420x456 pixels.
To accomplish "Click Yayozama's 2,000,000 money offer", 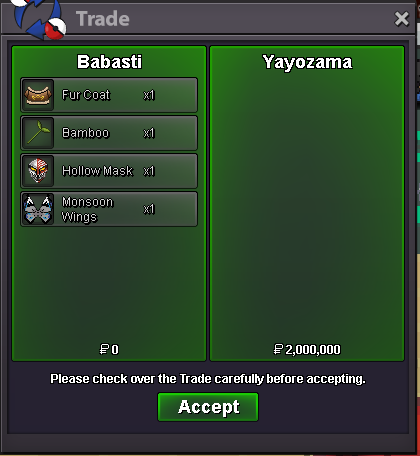I will click(307, 349).
